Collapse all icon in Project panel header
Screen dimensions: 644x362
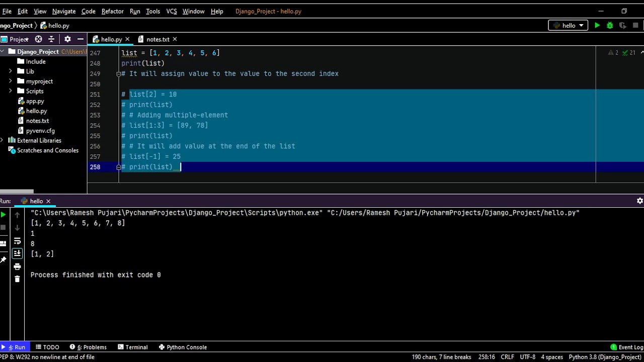click(x=51, y=39)
